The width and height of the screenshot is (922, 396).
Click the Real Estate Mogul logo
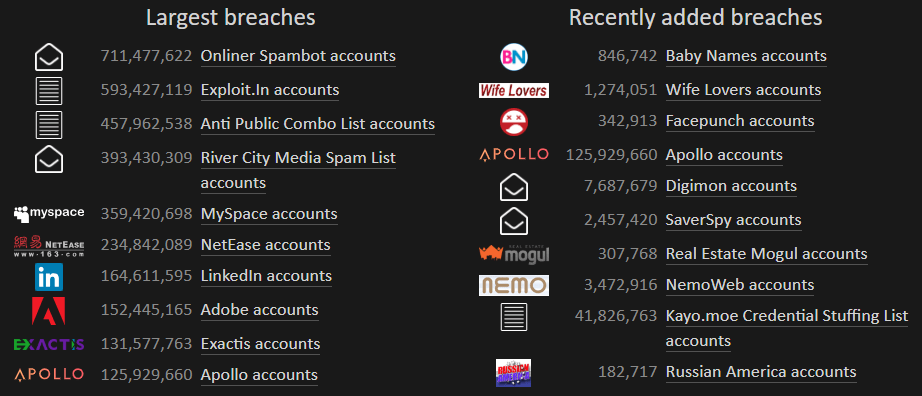coord(514,254)
